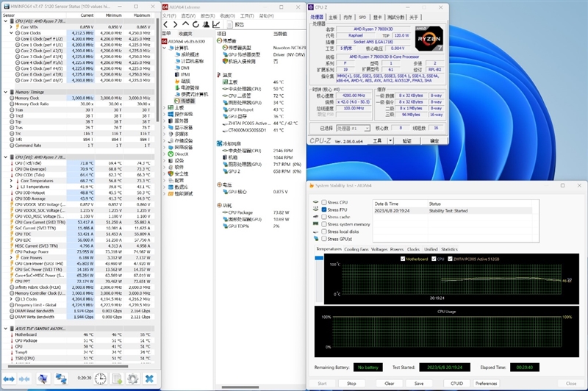Viewport: 588px width, 391px height.
Task: Expand Core Temperatures row in HWiNFO
Action: 11,181
